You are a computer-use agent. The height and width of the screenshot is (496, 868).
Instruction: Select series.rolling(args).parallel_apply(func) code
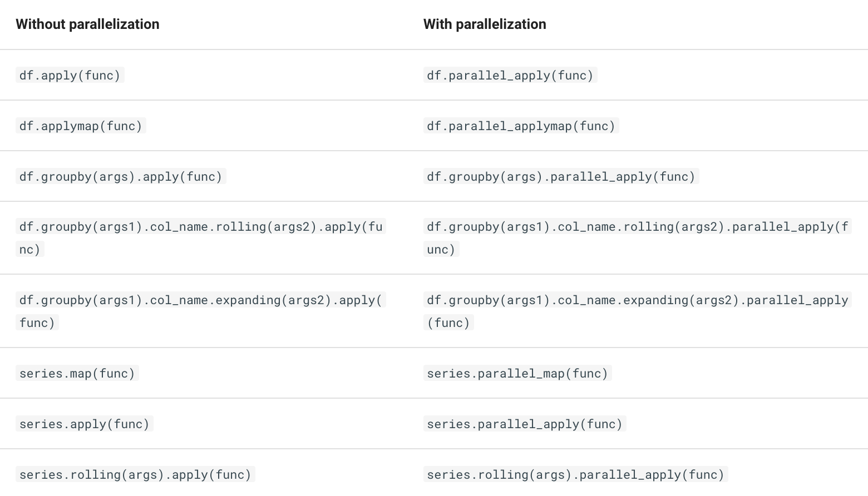click(x=575, y=474)
